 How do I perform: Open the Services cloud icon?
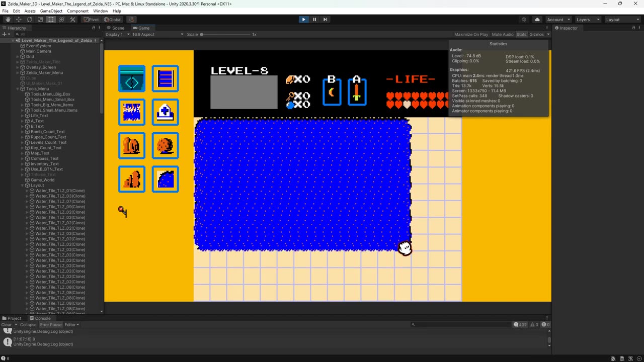coord(537,20)
